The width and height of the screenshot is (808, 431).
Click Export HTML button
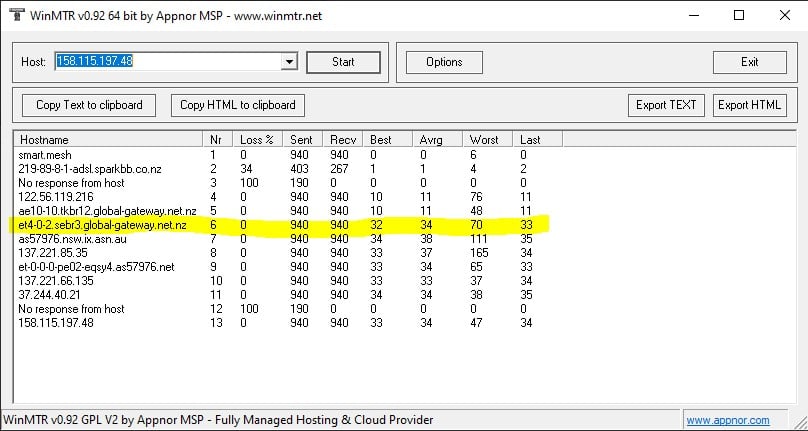pyautogui.click(x=750, y=105)
